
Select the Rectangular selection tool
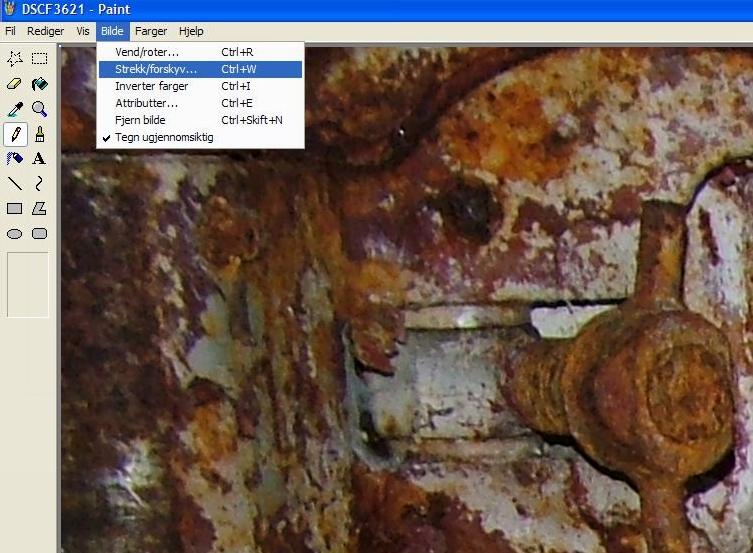click(39, 59)
